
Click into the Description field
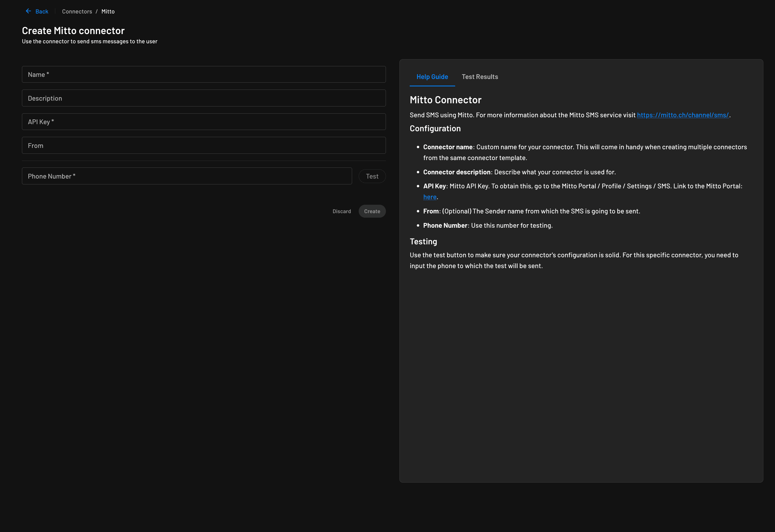[204, 98]
